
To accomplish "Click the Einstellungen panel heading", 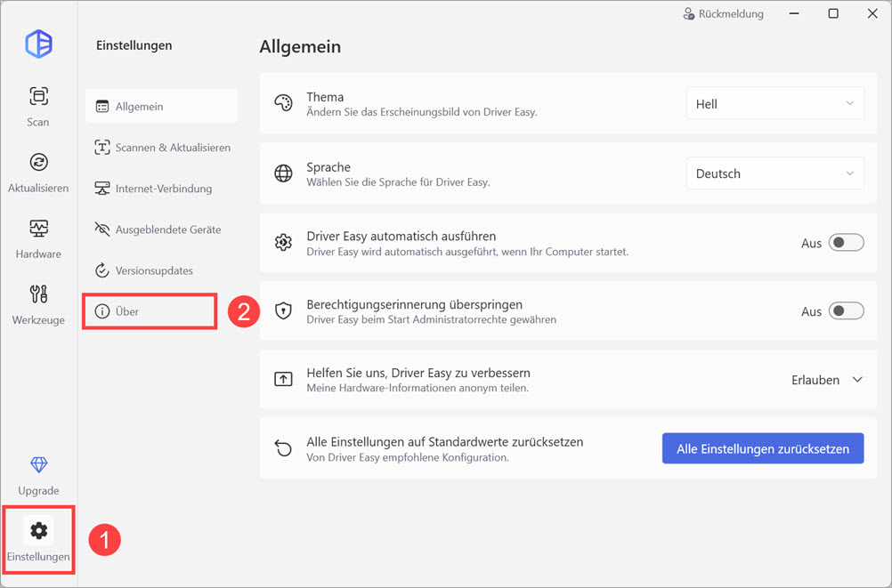I will (134, 45).
